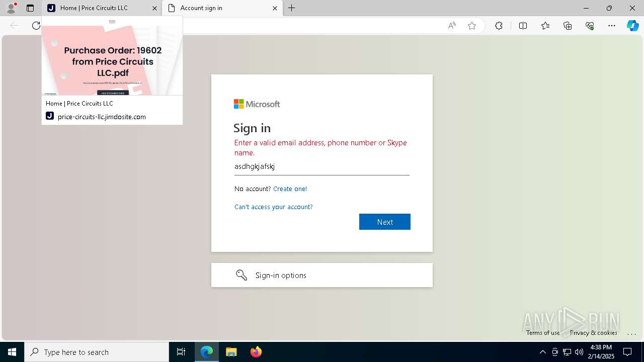Open the Favorites list
This screenshot has height=362, width=644.
click(x=545, y=26)
